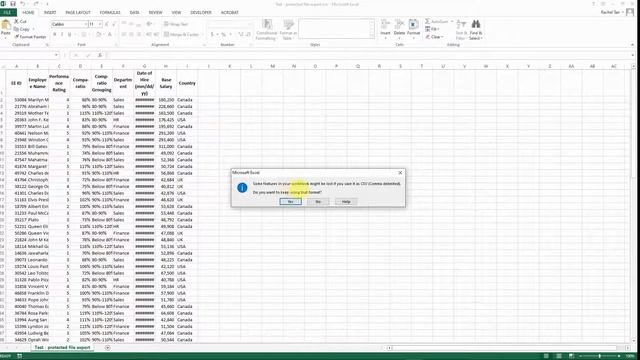640x360 pixels.
Task: Click the Save icon in Quick Access Toolbar
Action: [x=13, y=4]
